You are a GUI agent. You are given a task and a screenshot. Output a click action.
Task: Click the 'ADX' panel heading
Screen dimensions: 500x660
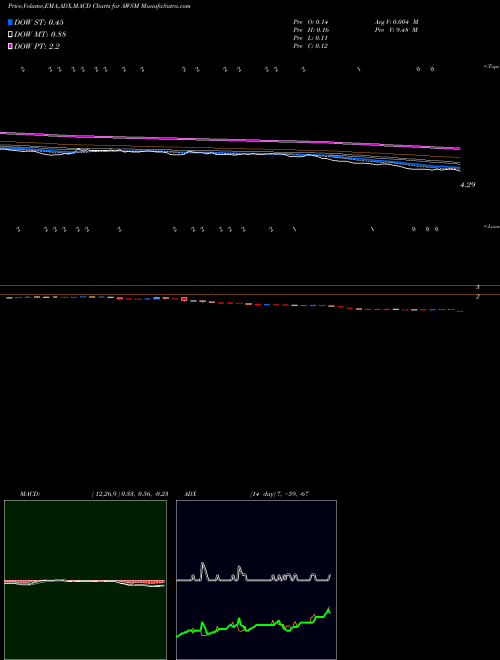pyautogui.click(x=190, y=494)
